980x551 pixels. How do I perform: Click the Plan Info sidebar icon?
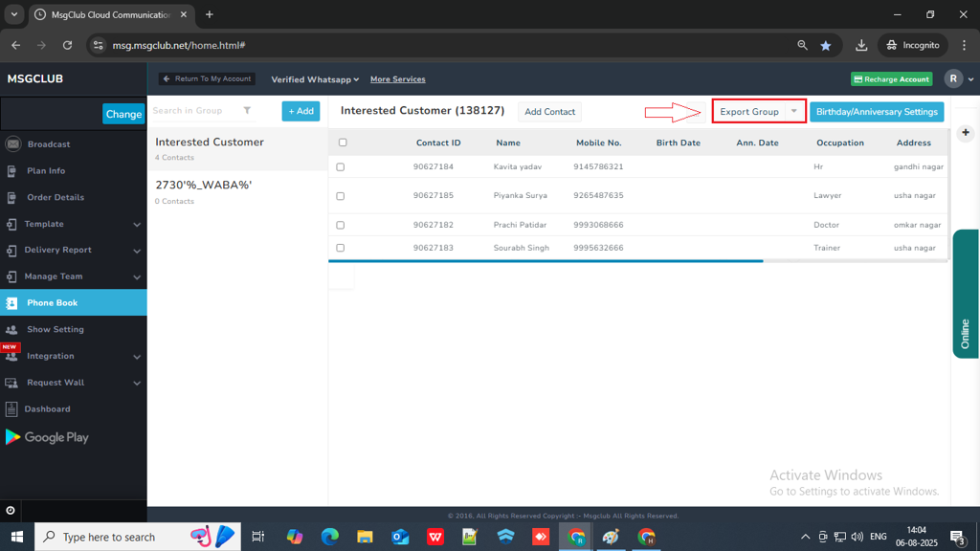(11, 170)
